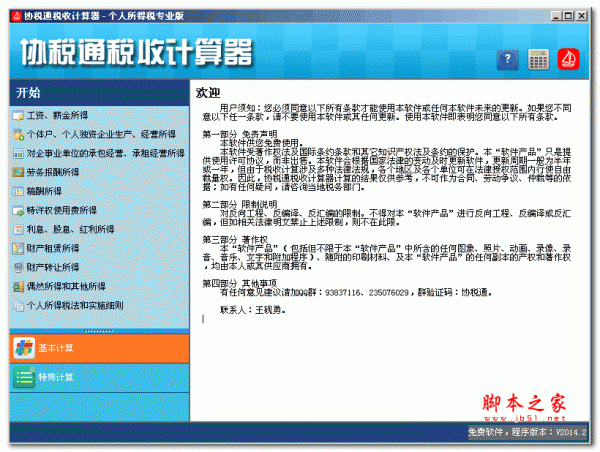This screenshot has width=600, height=452.
Task: Select 利息、股息、红利所得
Action: 70,229
